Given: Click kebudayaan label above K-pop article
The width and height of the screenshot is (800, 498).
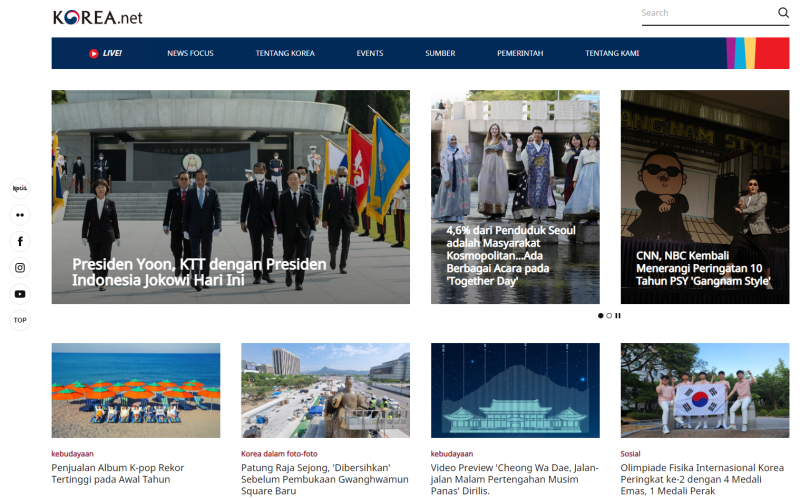Looking at the screenshot, I should [72, 454].
